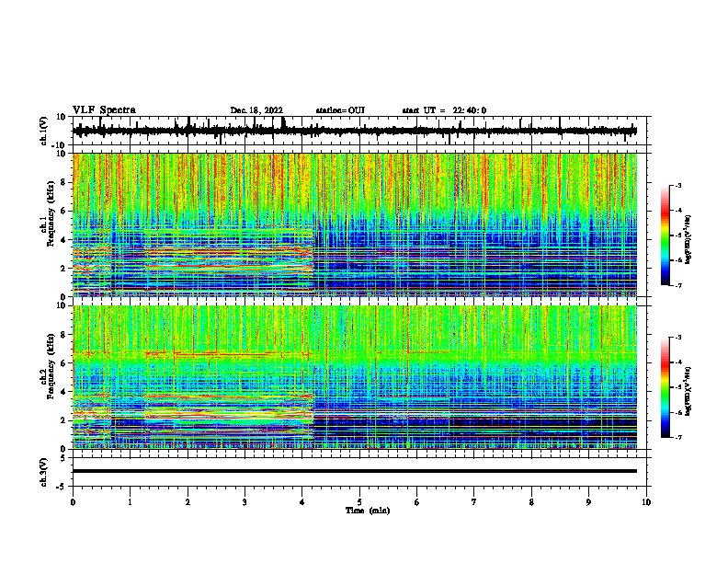Click the "station=OUI" header label
728x563 pixels.
pyautogui.click(x=340, y=110)
